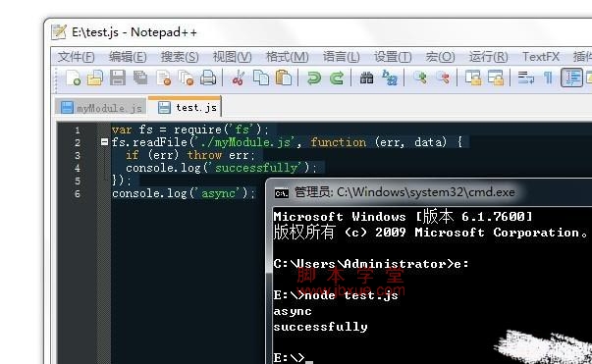Screen dimensions: 592x364
Task: Toggle synchronize horizontal scrolling icon
Action: click(x=496, y=78)
